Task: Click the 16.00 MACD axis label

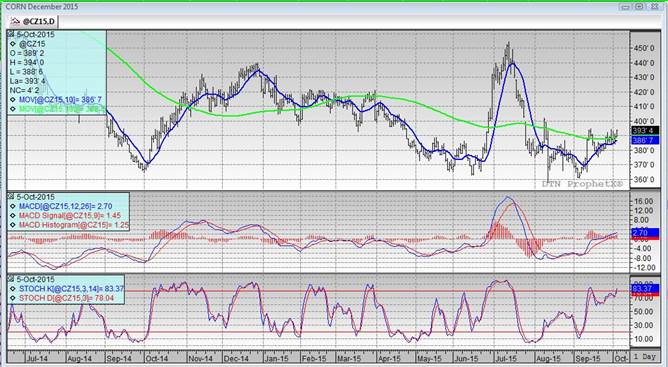Action: point(644,201)
